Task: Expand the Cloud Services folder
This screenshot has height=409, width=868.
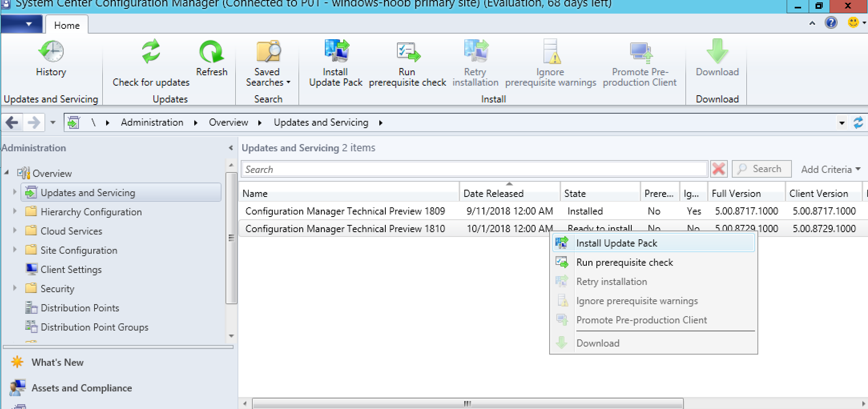Action: [x=15, y=230]
